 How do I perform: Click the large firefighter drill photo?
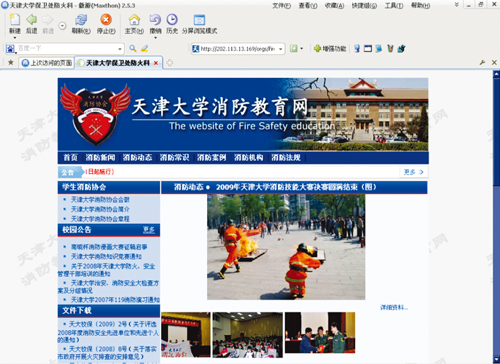pyautogui.click(x=286, y=247)
